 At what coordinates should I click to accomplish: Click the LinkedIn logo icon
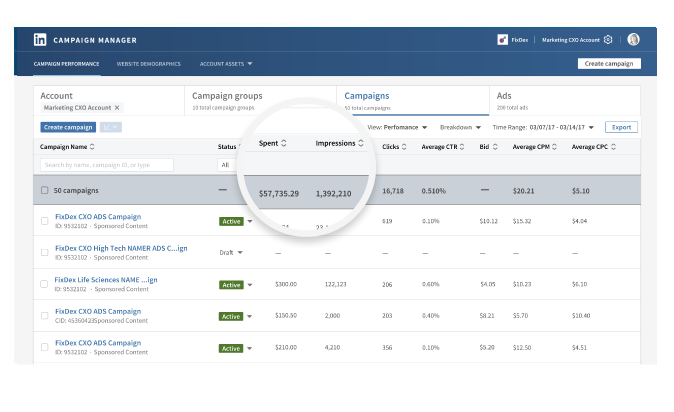point(40,40)
